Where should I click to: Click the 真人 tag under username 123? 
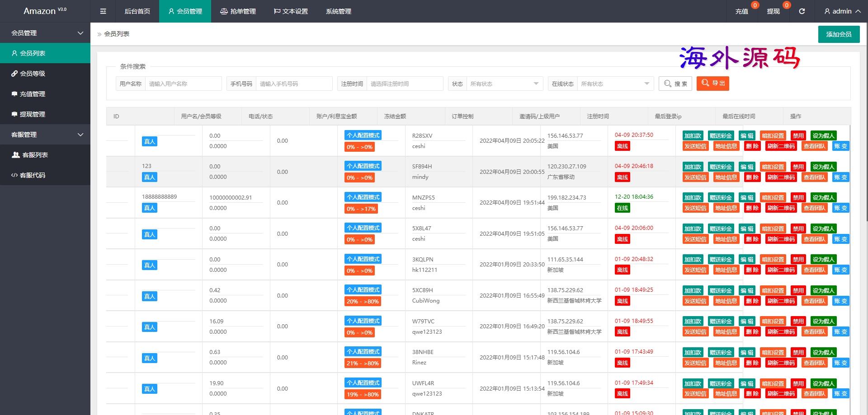[x=150, y=177]
